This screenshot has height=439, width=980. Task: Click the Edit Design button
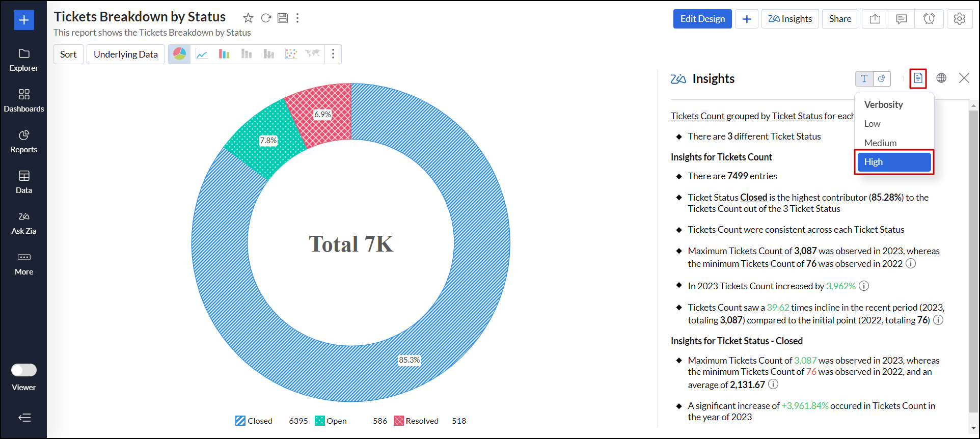point(702,19)
